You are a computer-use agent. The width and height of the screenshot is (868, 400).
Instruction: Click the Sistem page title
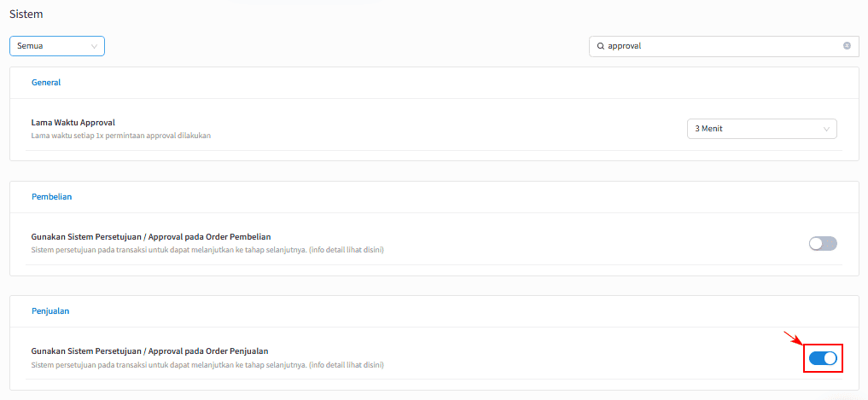[26, 14]
